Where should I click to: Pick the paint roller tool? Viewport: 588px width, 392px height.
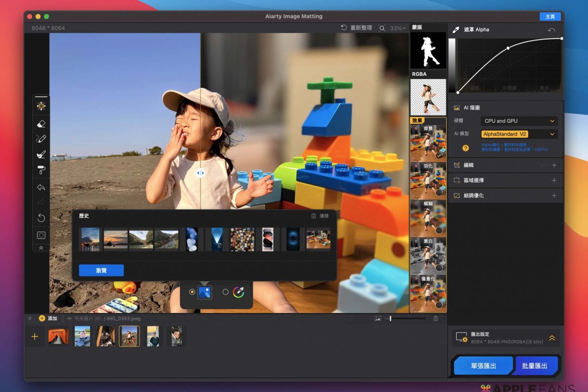pyautogui.click(x=41, y=170)
